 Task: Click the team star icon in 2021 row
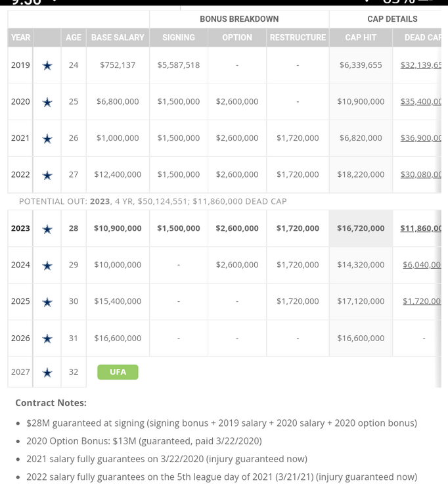47,139
